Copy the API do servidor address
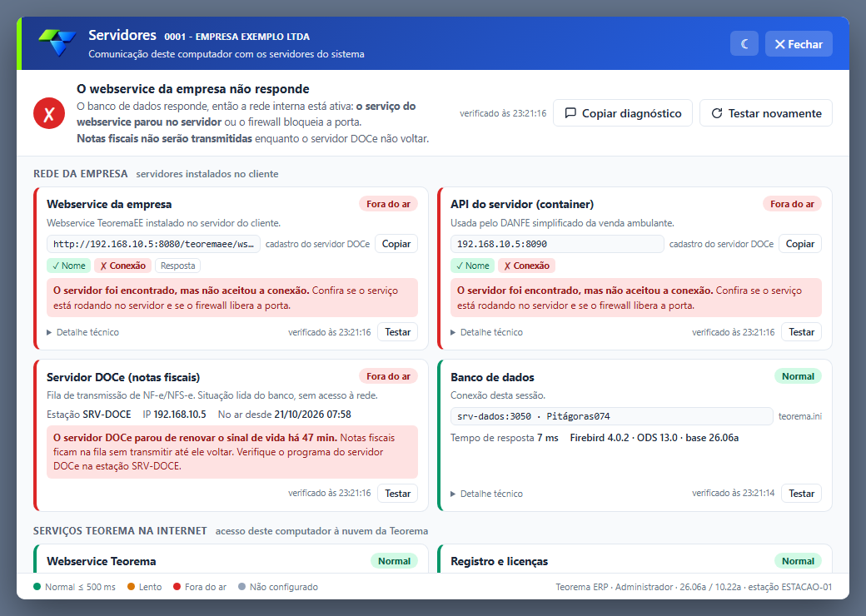Viewport: 866px width, 616px height. [799, 243]
